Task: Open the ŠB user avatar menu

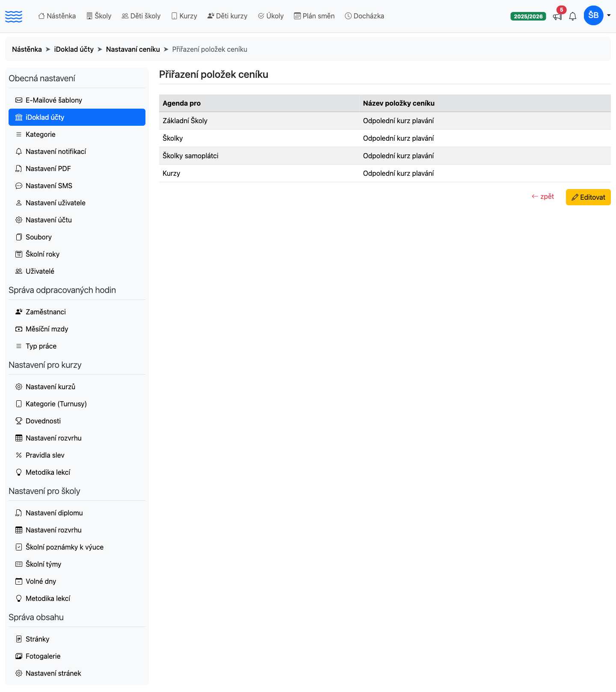Action: [593, 15]
